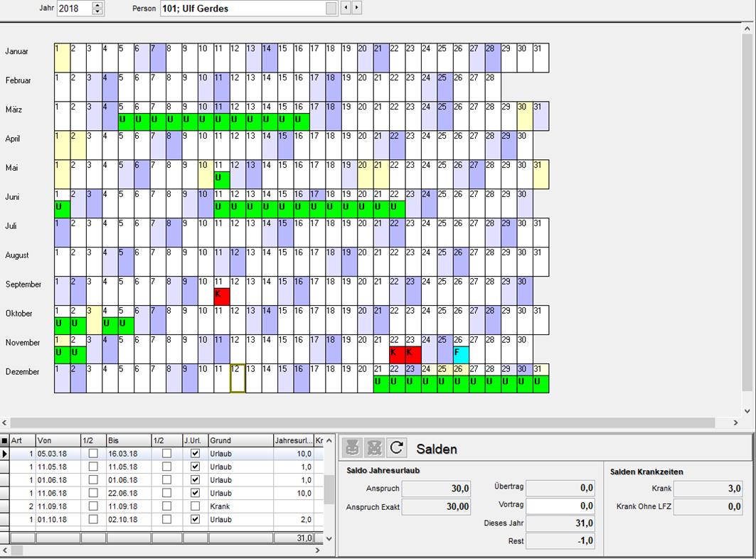Enable first 1/2 checkbox for 11.05.18 entry
Image resolution: width=756 pixels, height=559 pixels.
point(92,467)
